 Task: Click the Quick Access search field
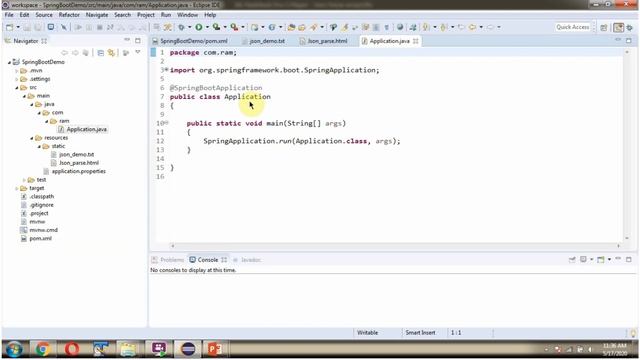pos(573,27)
